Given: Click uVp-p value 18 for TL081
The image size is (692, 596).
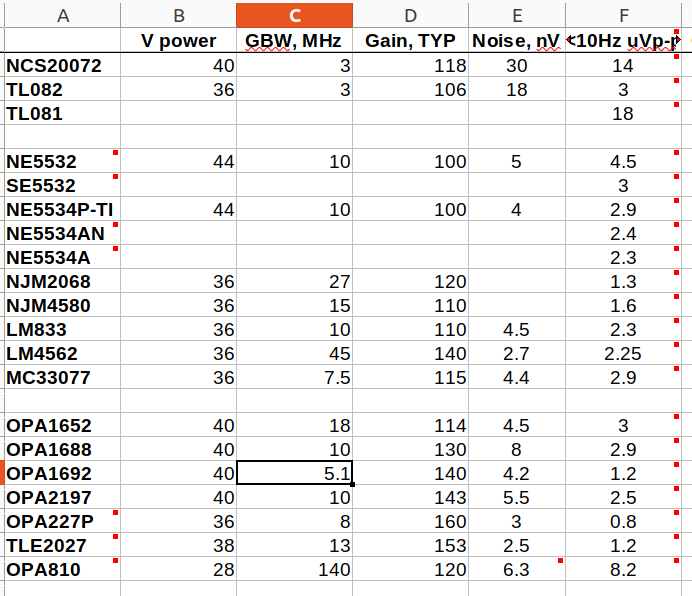Looking at the screenshot, I should 623,113.
